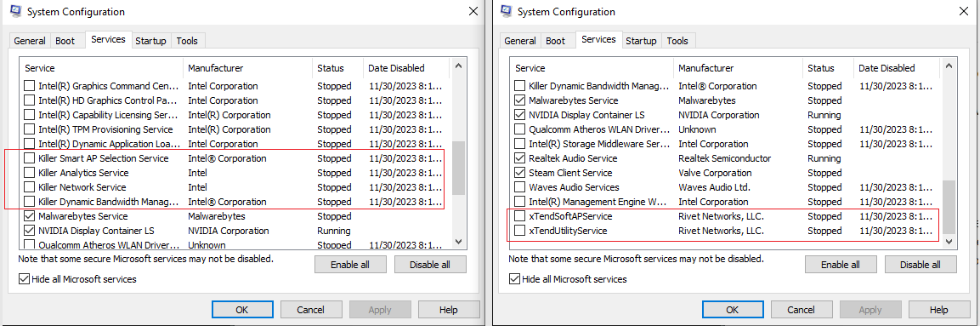Click Help button in right window
The image size is (980, 326).
click(x=938, y=310)
